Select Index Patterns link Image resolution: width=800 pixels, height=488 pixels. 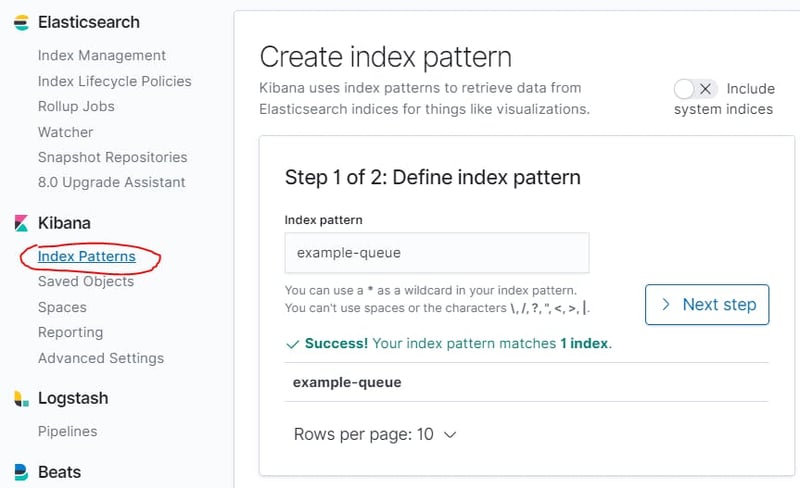(x=87, y=256)
